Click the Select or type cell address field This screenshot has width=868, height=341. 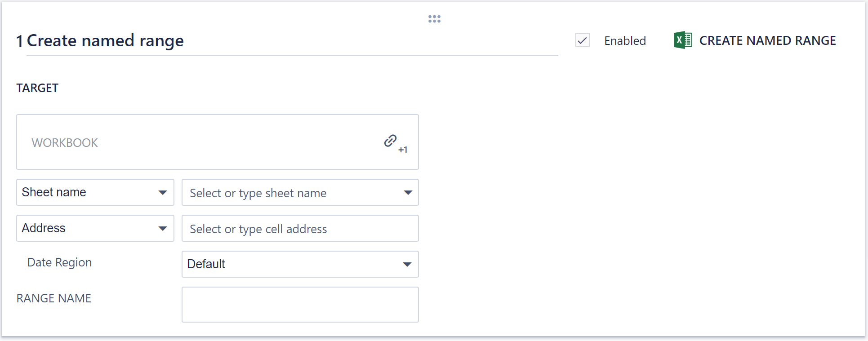tap(300, 229)
